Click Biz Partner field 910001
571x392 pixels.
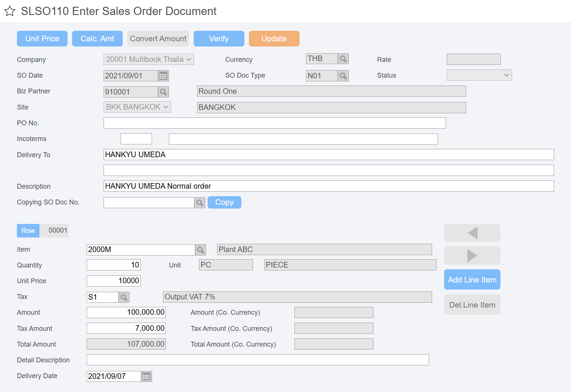pyautogui.click(x=131, y=92)
